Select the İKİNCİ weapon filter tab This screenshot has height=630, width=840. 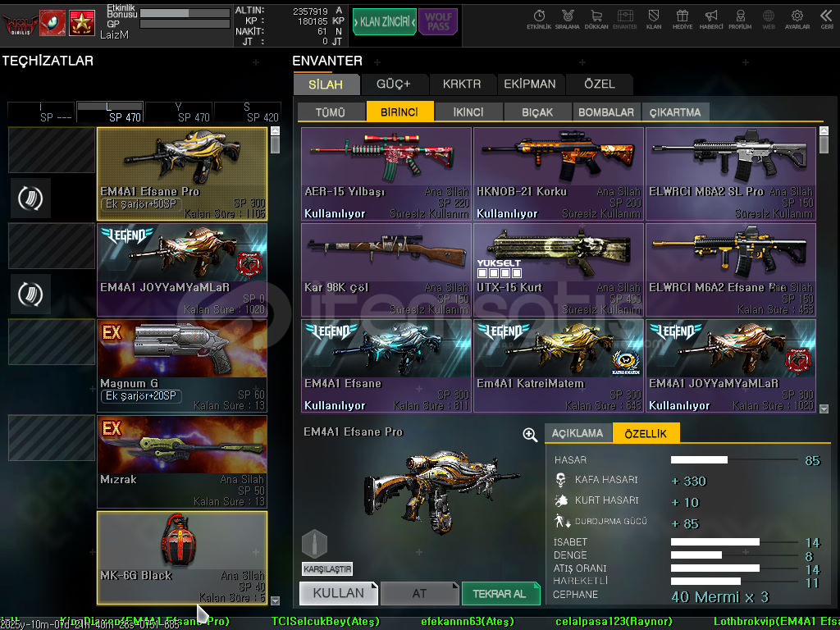click(x=468, y=112)
